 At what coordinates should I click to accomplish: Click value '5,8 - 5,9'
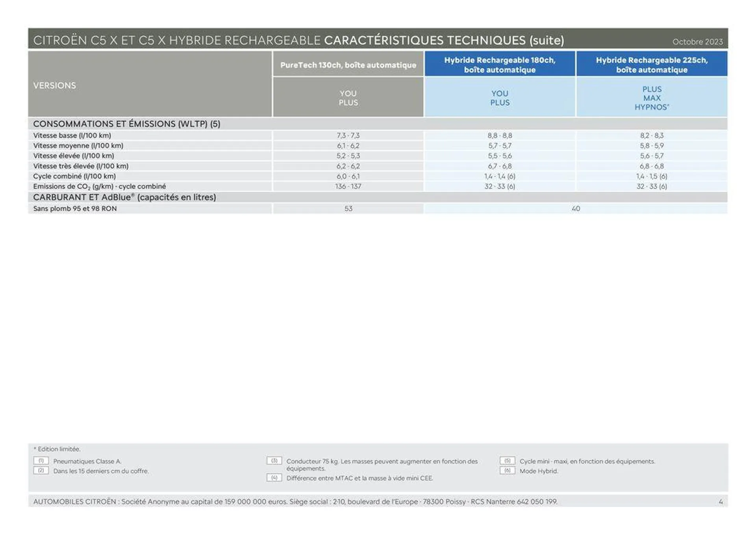point(652,146)
